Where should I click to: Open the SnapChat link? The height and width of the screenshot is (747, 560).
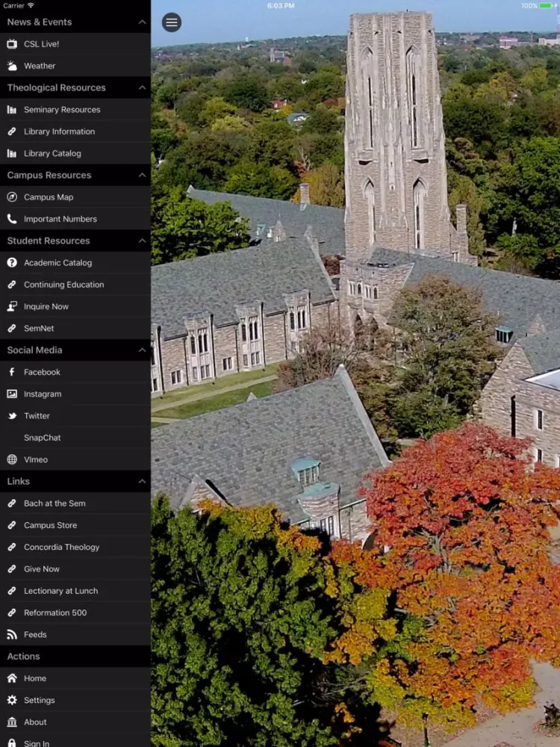[75, 438]
